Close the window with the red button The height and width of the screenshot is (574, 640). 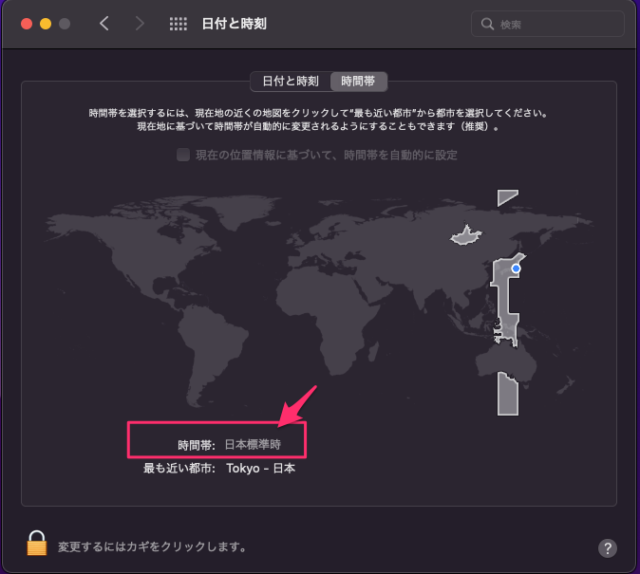point(27,24)
